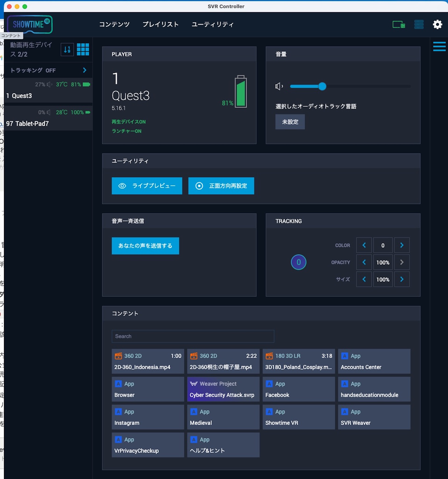
Task: Decrease サイズ with left arrow
Action: (x=364, y=279)
